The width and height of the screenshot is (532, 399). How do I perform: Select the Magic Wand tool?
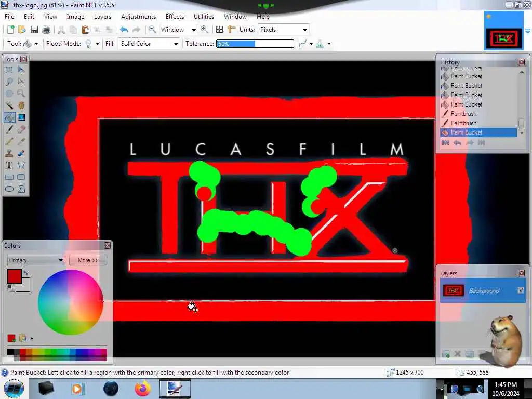[x=9, y=105]
